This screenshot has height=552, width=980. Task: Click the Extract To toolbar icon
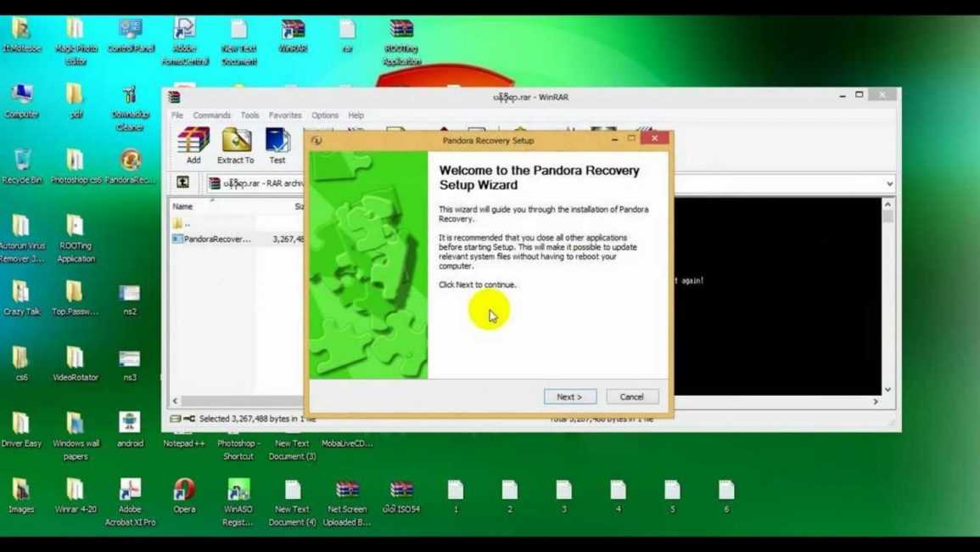(236, 145)
